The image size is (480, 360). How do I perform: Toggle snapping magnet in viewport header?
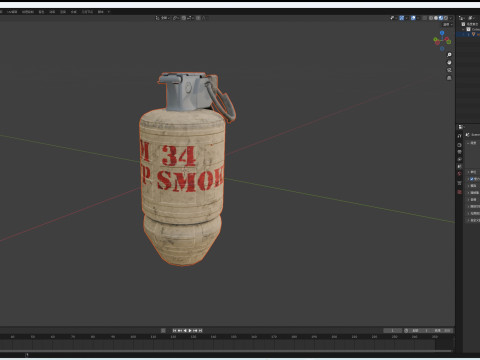click(x=184, y=18)
